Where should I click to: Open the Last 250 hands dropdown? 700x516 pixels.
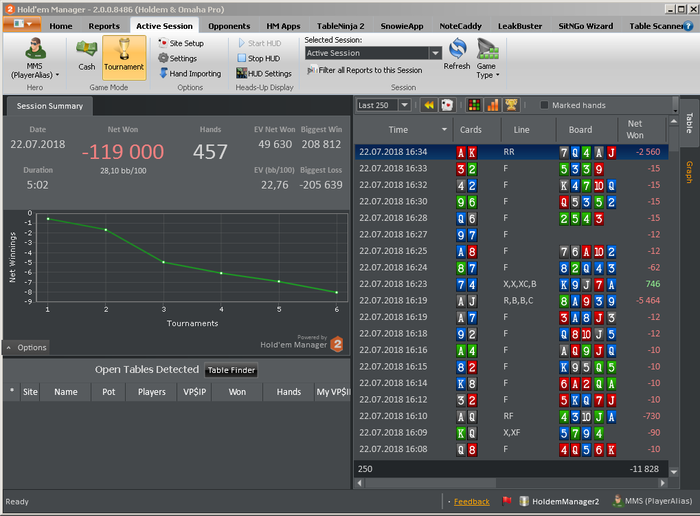(x=404, y=105)
